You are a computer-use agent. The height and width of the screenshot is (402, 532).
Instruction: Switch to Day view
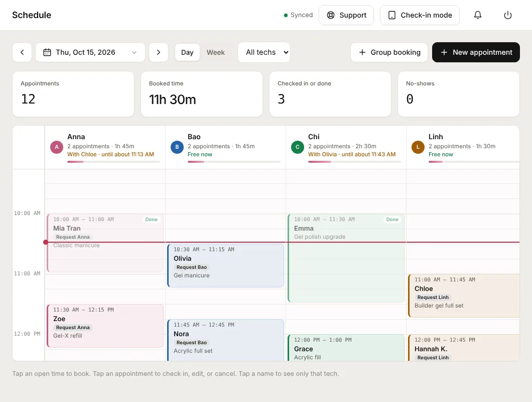point(187,52)
